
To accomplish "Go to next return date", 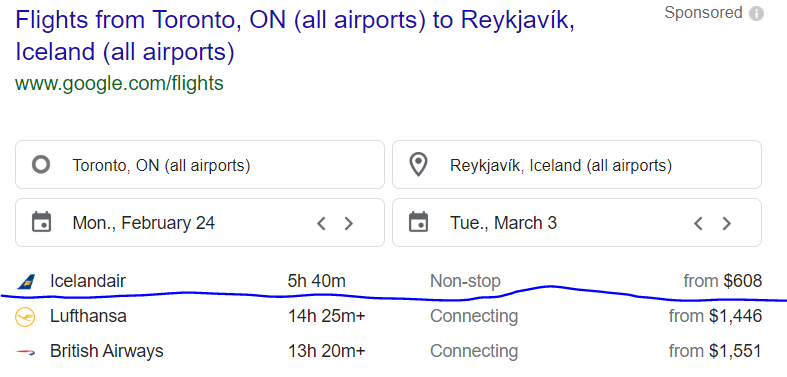I will coord(726,223).
